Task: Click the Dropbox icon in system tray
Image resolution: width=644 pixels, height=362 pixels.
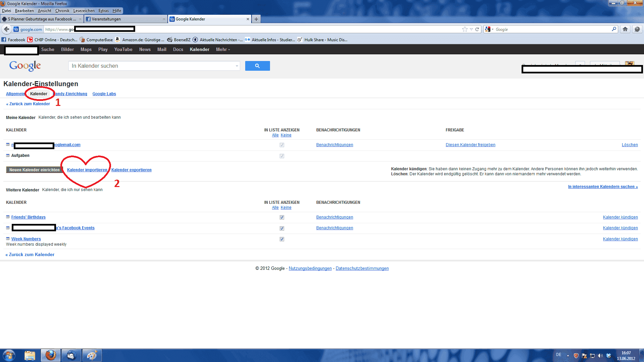Action: point(608,356)
